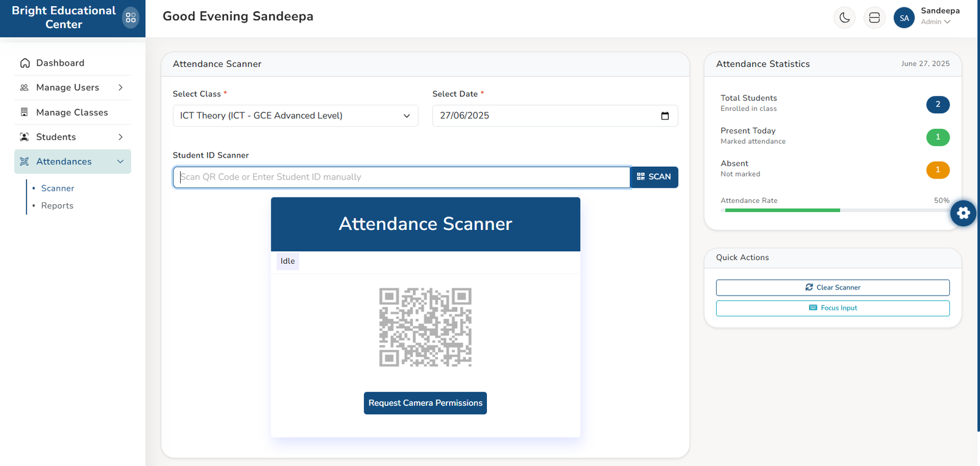The height and width of the screenshot is (466, 980).
Task: Open the Select Class dropdown
Action: (295, 116)
